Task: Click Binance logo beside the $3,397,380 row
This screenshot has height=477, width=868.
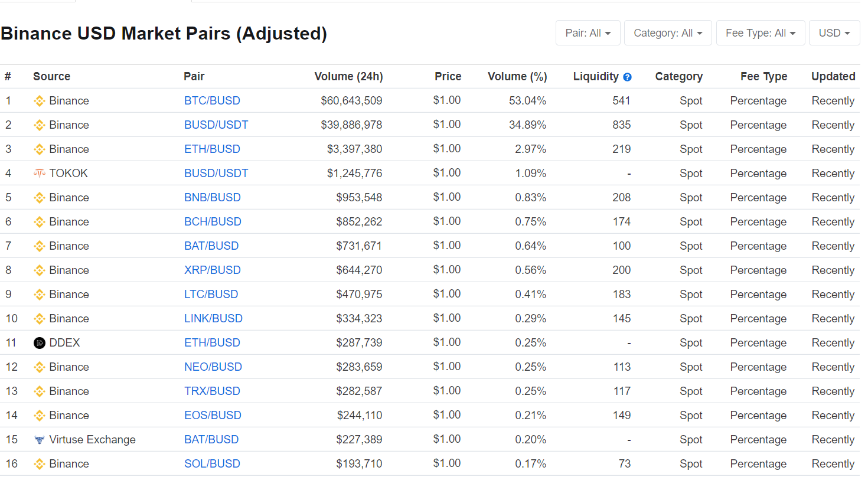Action: click(40, 149)
